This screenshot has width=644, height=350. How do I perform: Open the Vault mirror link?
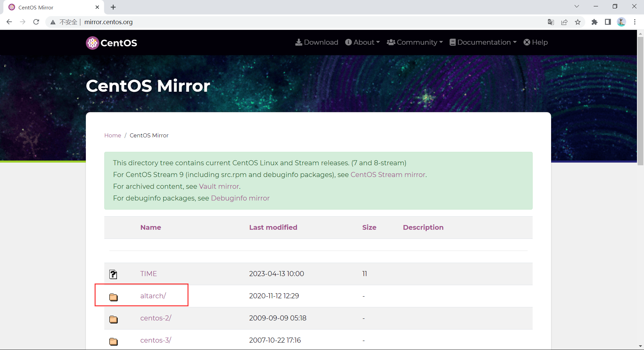pos(219,186)
